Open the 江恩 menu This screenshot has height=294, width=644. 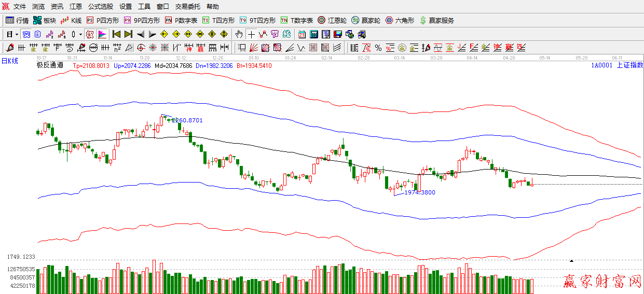(x=76, y=7)
